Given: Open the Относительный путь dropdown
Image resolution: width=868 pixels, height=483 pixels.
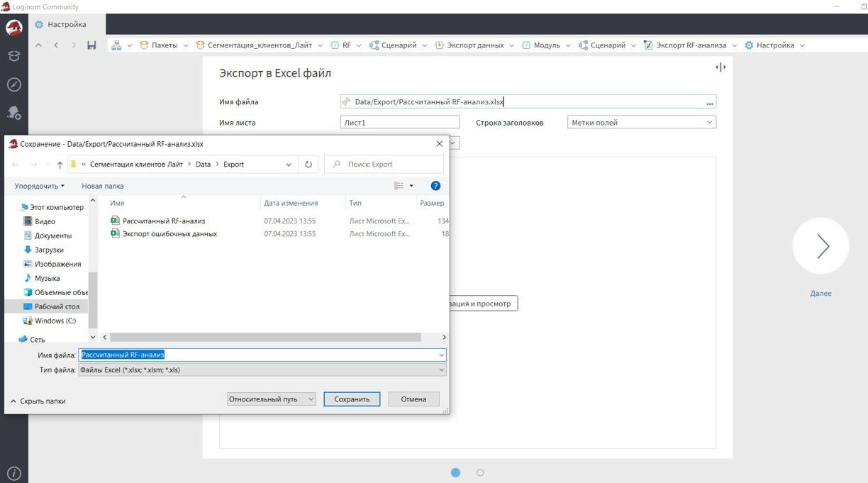Looking at the screenshot, I should pos(272,399).
